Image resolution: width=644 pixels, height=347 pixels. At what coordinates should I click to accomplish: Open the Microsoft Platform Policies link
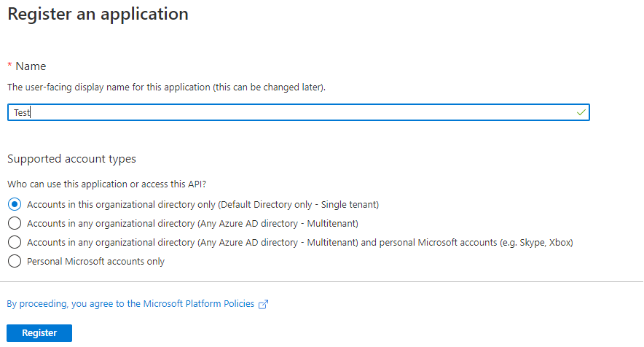[130, 304]
